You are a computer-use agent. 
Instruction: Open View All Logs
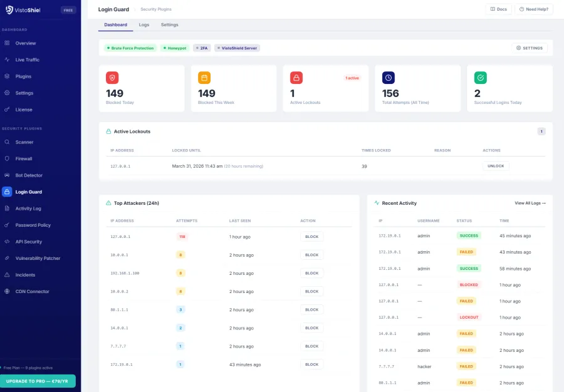pos(530,203)
